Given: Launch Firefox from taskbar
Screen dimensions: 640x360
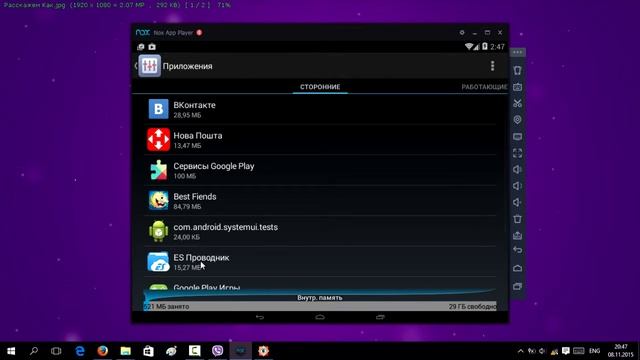Looking at the screenshot, I should point(102,351).
